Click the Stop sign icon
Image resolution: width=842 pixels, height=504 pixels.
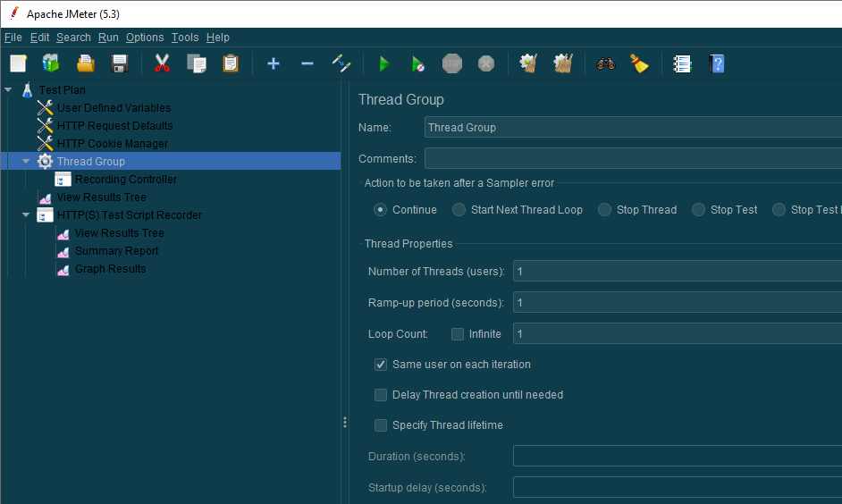(452, 63)
